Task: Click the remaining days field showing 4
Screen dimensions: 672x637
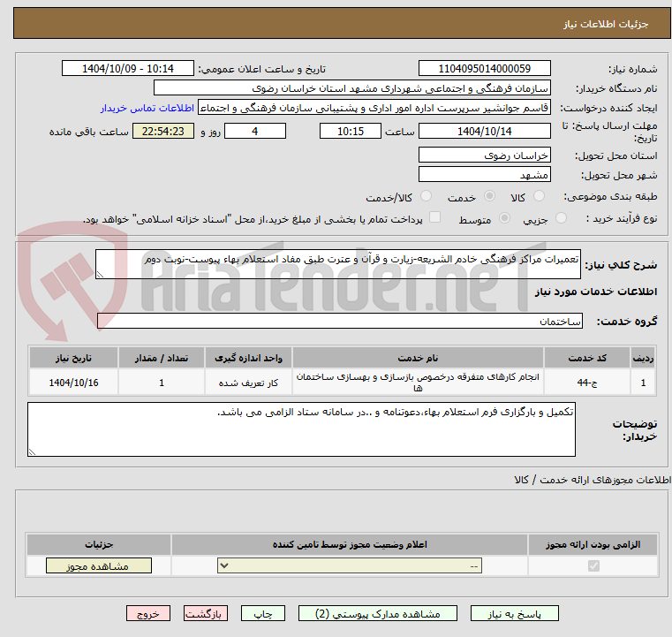Action: click(x=255, y=131)
